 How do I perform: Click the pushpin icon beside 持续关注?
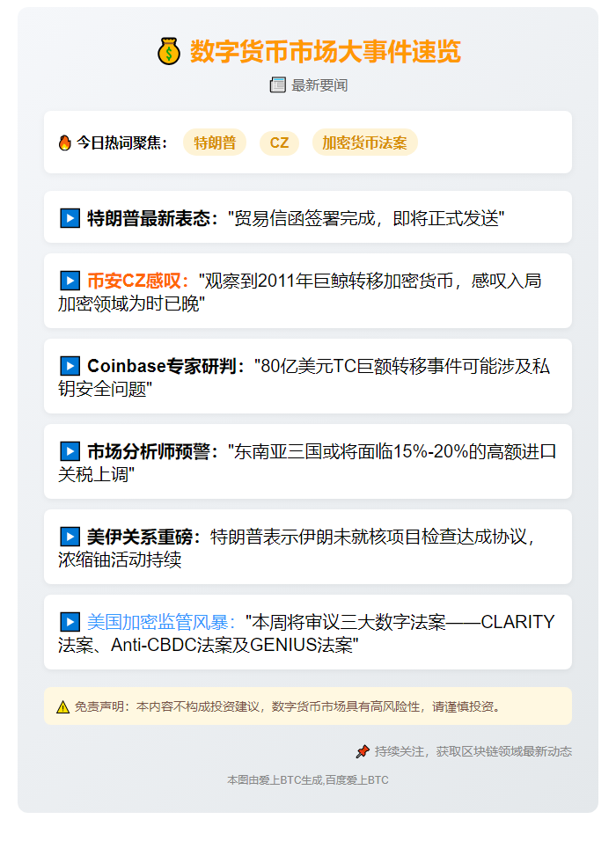point(363,751)
